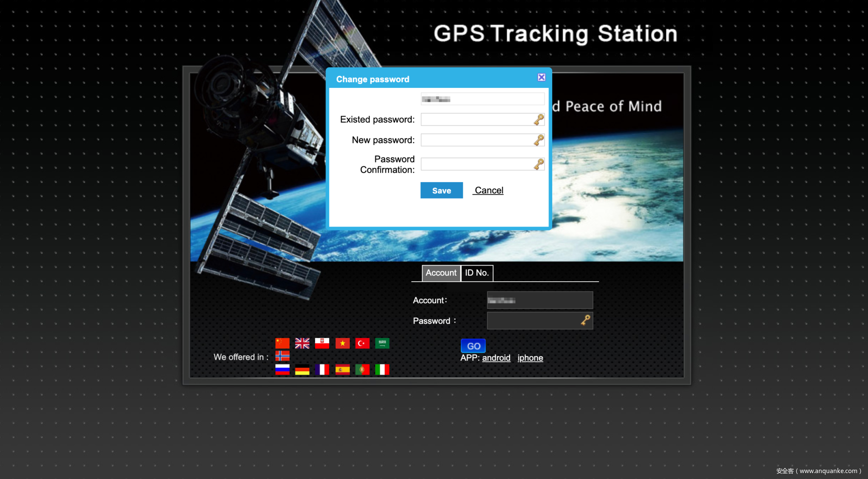Switch to Russian via the flag
The height and width of the screenshot is (479, 868).
pos(282,370)
